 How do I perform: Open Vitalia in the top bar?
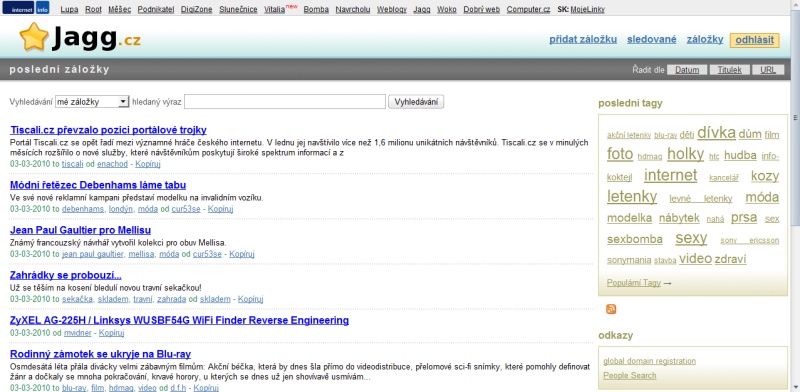(274, 9)
